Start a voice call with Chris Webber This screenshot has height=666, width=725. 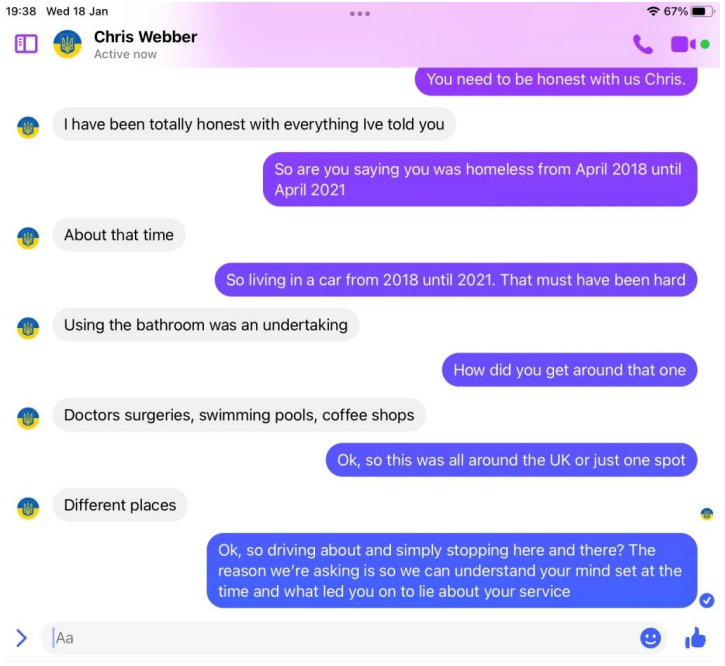click(643, 44)
